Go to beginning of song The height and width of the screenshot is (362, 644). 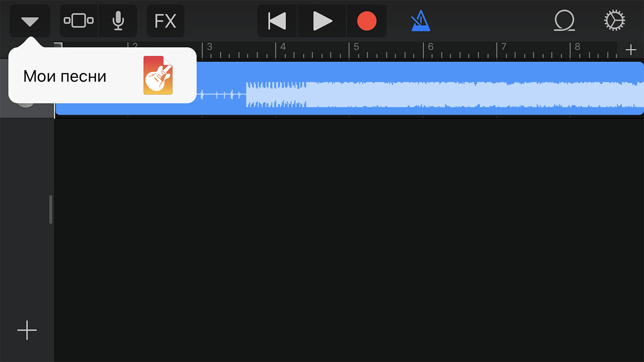[277, 21]
